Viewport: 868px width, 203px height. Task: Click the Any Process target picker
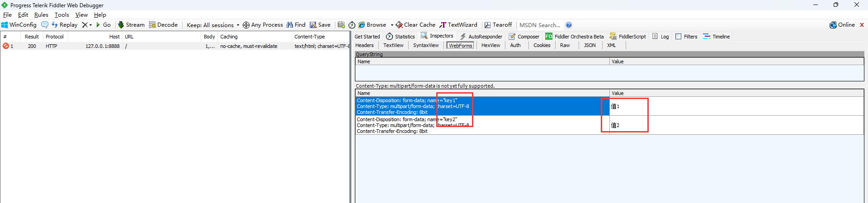point(263,25)
